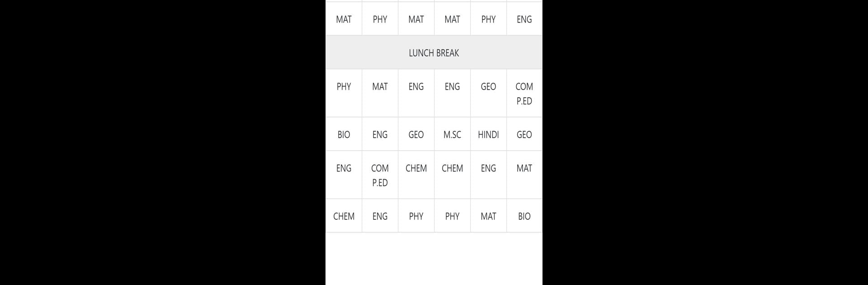Viewport: 868px width, 285px height.
Task: Select the GEO cell below COMP.ED
Action: (x=524, y=134)
